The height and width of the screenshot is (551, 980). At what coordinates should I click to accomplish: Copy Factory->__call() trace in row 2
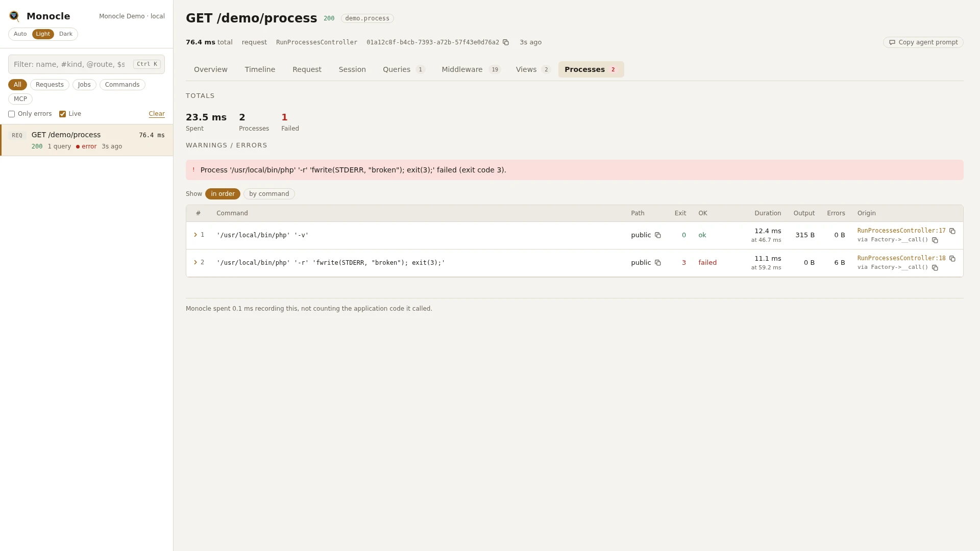click(x=935, y=267)
